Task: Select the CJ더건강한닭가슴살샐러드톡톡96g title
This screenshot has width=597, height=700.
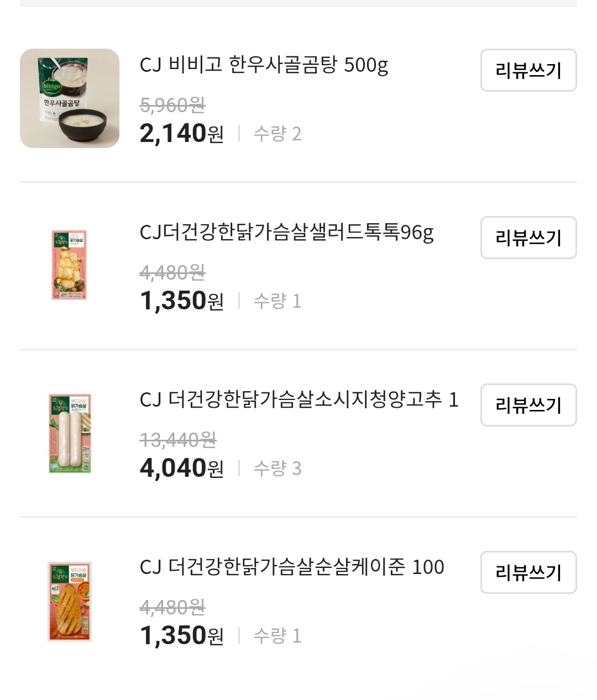Action: click(286, 233)
